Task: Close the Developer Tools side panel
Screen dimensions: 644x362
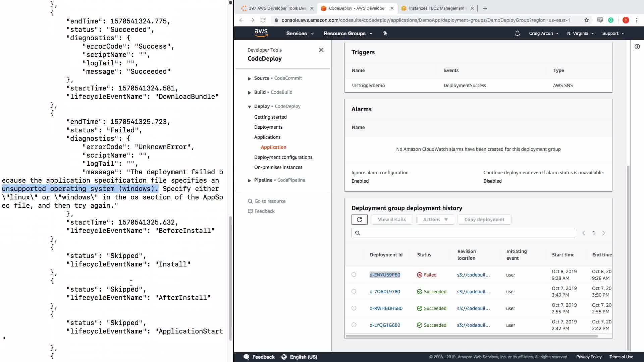Action: tap(321, 50)
